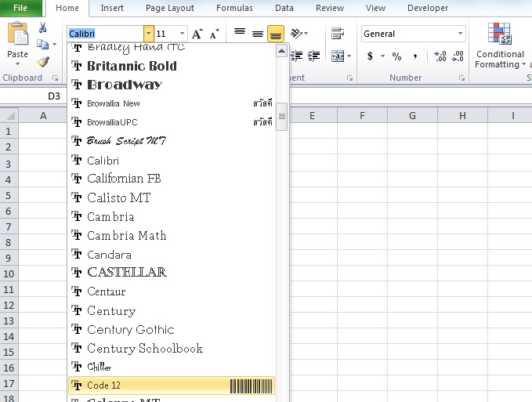Expand the Paste options arrow

[x=18, y=63]
